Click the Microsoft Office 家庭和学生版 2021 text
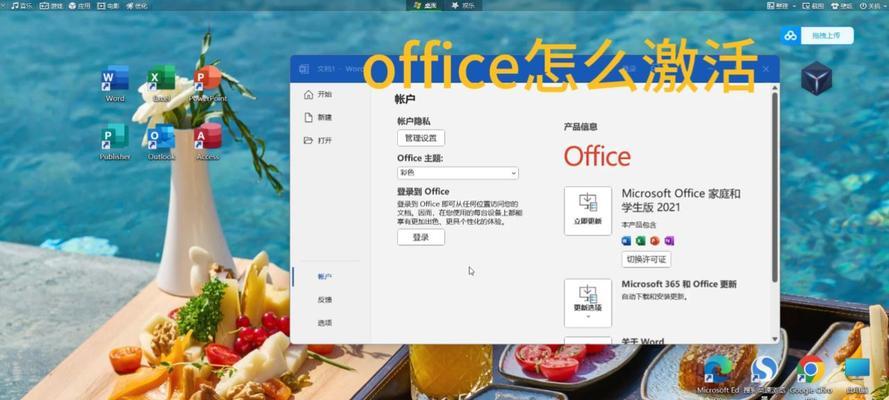The height and width of the screenshot is (400, 889). [681, 201]
